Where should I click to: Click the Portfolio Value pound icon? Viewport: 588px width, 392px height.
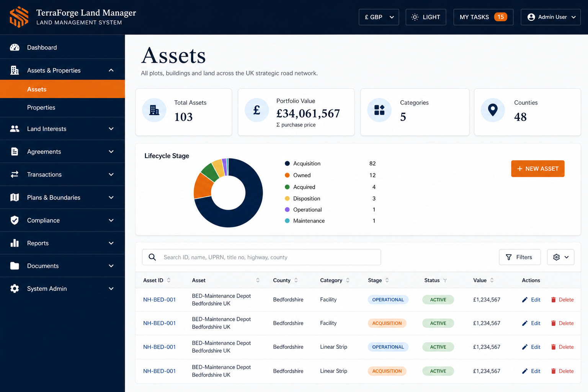point(257,110)
